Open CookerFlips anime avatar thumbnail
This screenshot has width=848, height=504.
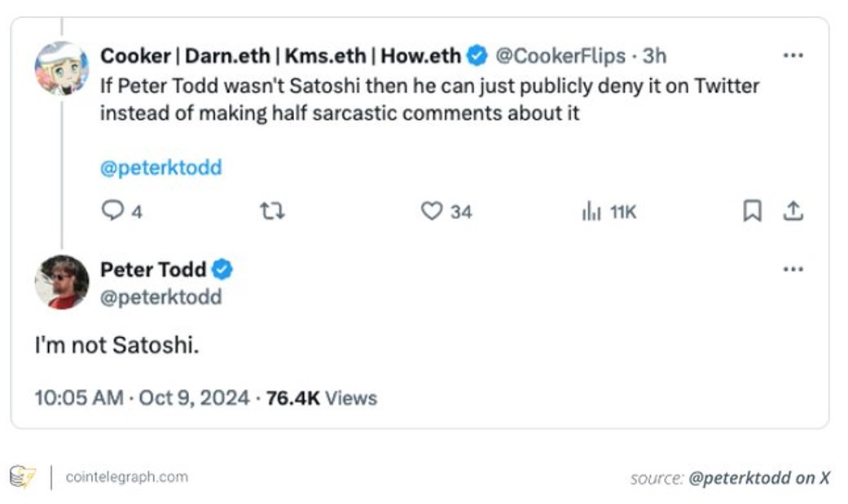point(61,68)
